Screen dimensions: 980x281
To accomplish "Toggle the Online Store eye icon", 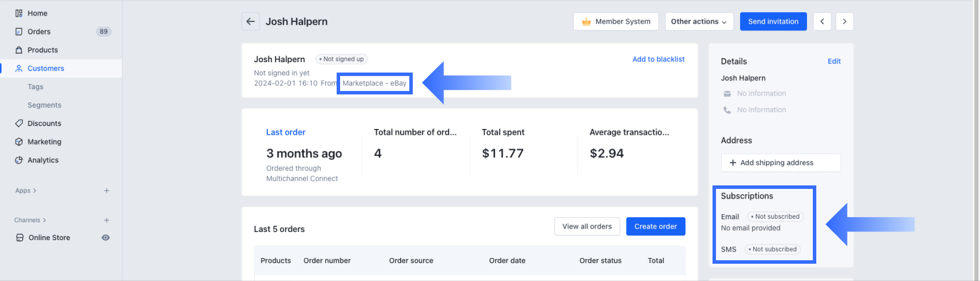I will point(105,237).
